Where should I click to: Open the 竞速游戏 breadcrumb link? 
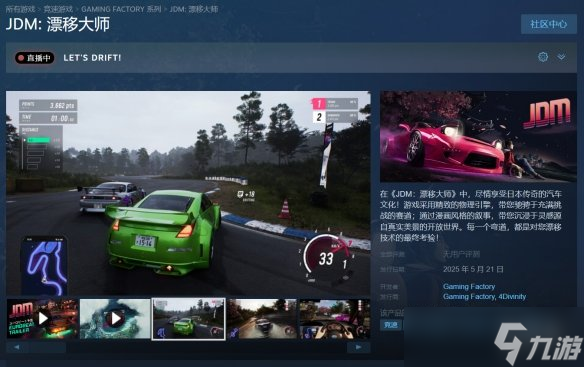(x=58, y=9)
